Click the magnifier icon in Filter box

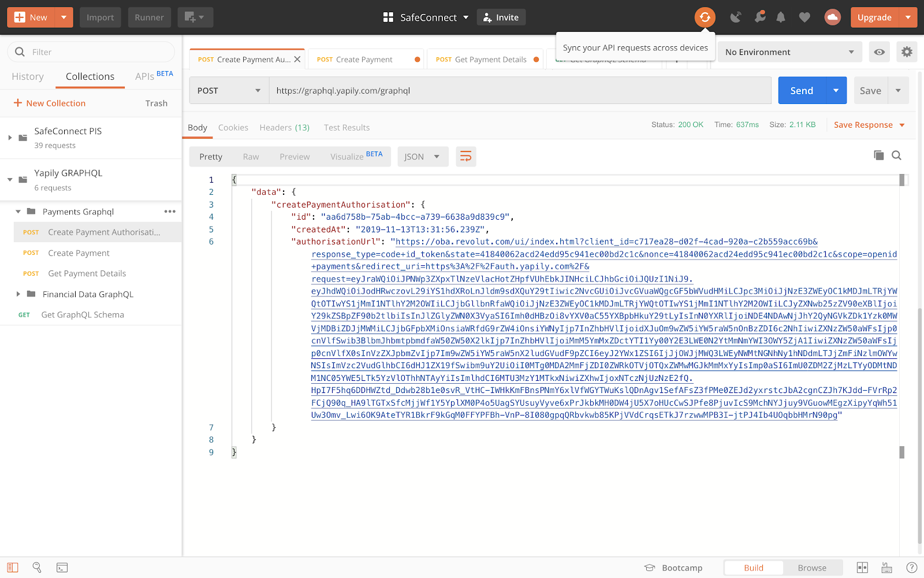tap(20, 52)
